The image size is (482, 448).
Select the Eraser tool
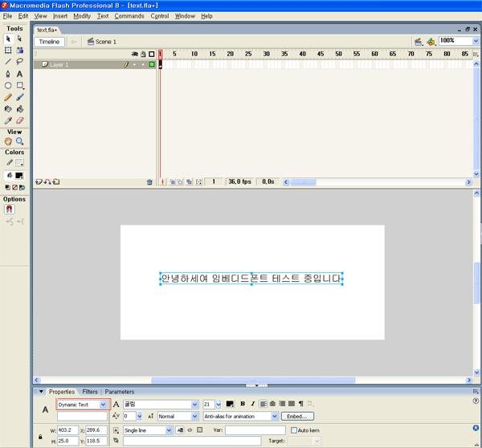tap(19, 120)
